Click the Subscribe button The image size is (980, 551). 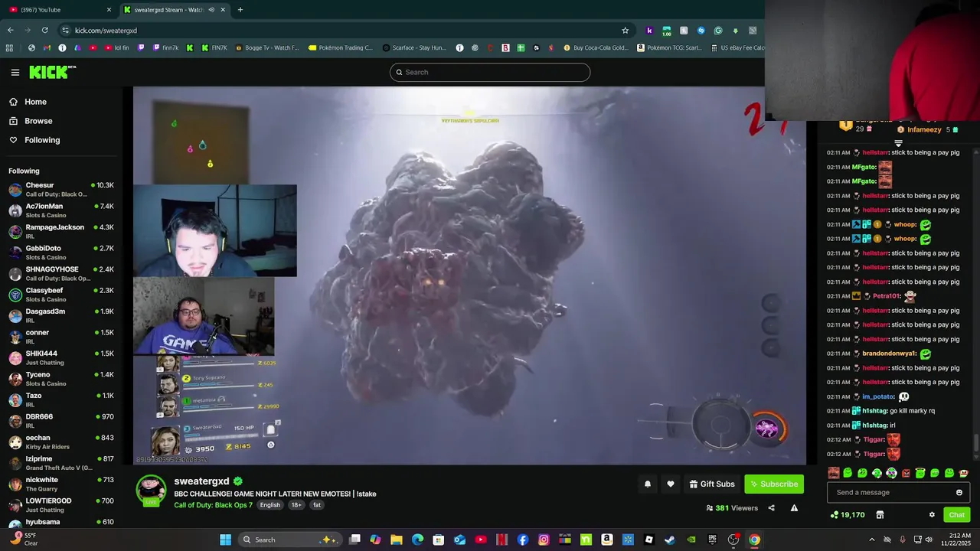pos(774,484)
